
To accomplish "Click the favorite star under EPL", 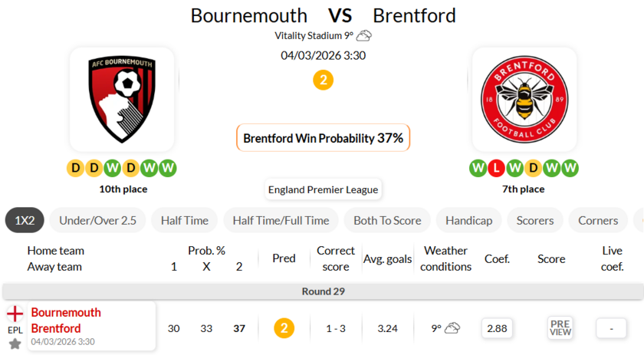I will click(15, 343).
